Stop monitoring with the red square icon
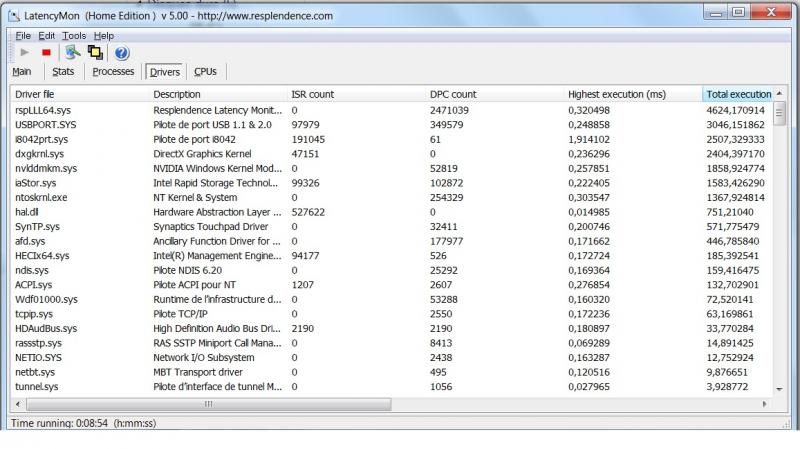Image resolution: width=800 pixels, height=449 pixels. [46, 52]
